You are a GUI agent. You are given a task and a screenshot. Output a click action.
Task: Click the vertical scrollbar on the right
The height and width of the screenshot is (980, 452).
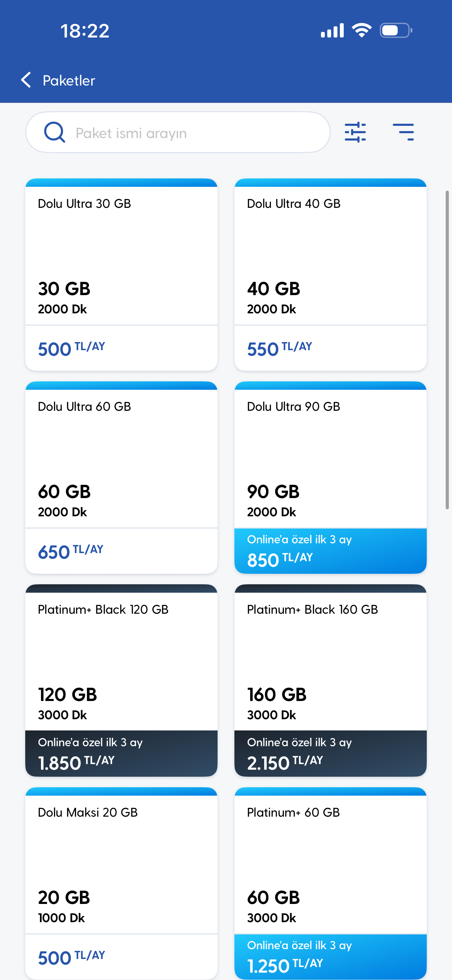(x=447, y=350)
